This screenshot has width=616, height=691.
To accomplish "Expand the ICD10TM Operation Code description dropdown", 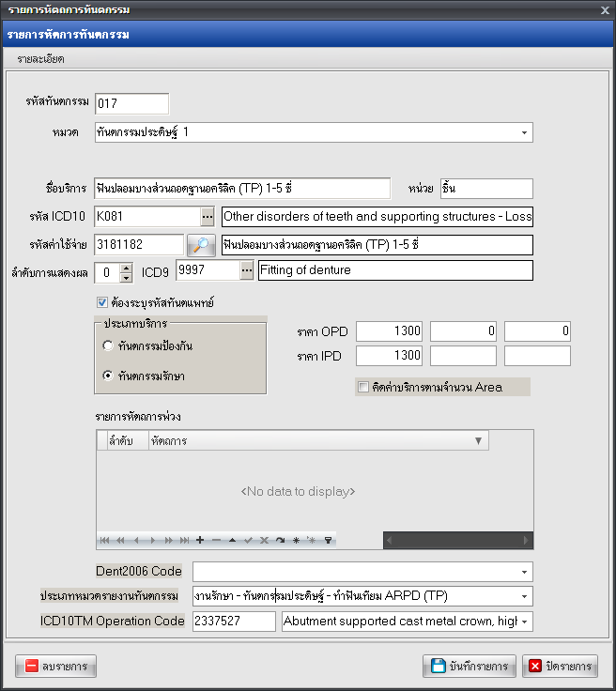I will pyautogui.click(x=524, y=622).
